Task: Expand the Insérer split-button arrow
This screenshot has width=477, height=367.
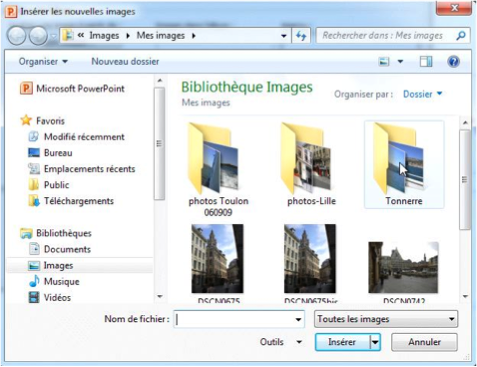Action: click(x=375, y=342)
